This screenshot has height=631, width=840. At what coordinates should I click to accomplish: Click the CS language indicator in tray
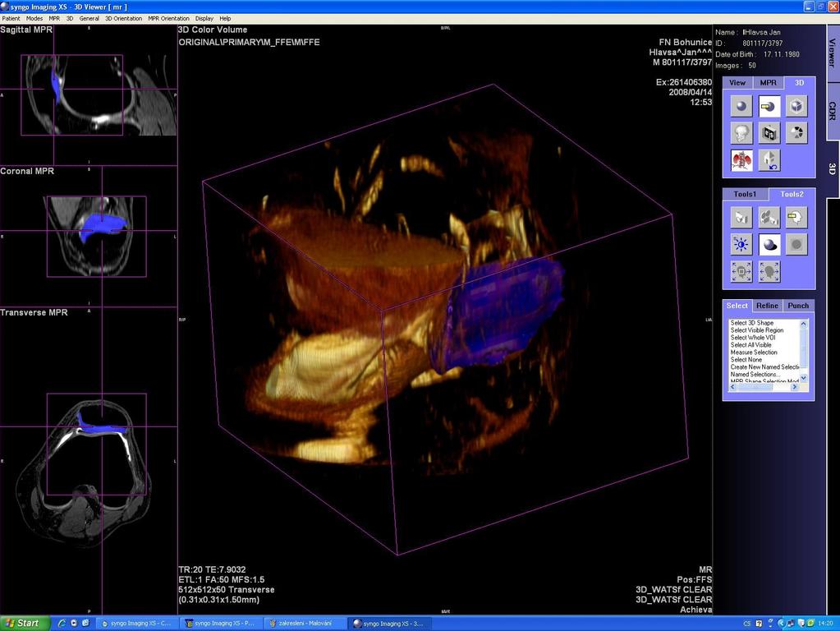(x=746, y=624)
